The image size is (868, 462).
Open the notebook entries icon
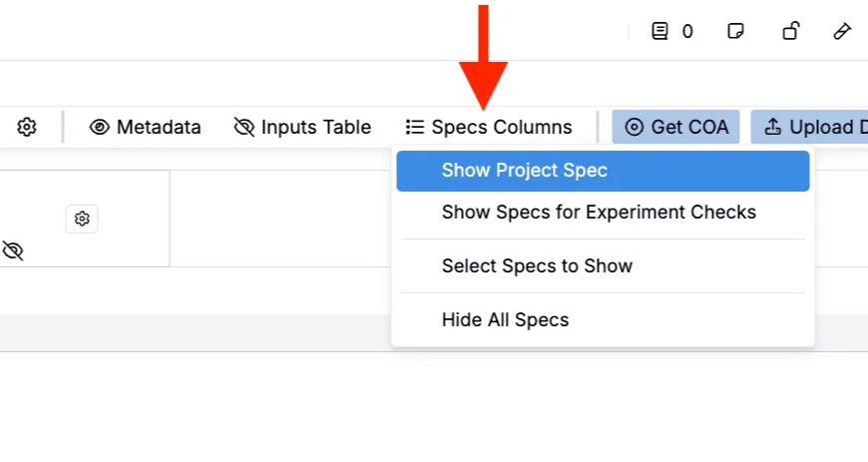pos(659,31)
